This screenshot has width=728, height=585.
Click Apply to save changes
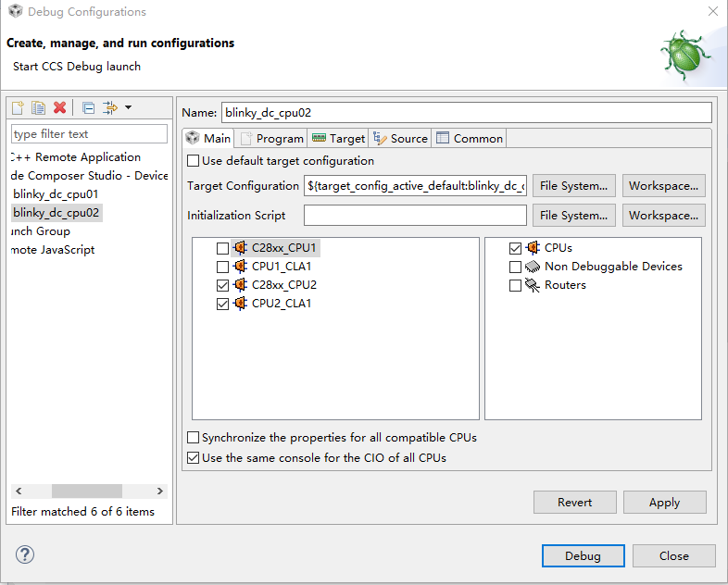664,502
